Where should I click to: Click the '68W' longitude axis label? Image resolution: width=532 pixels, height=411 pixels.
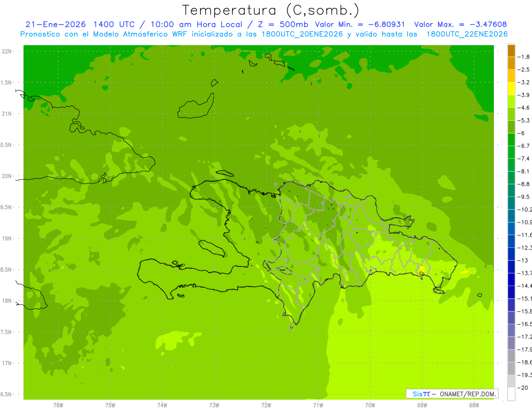[474, 405]
